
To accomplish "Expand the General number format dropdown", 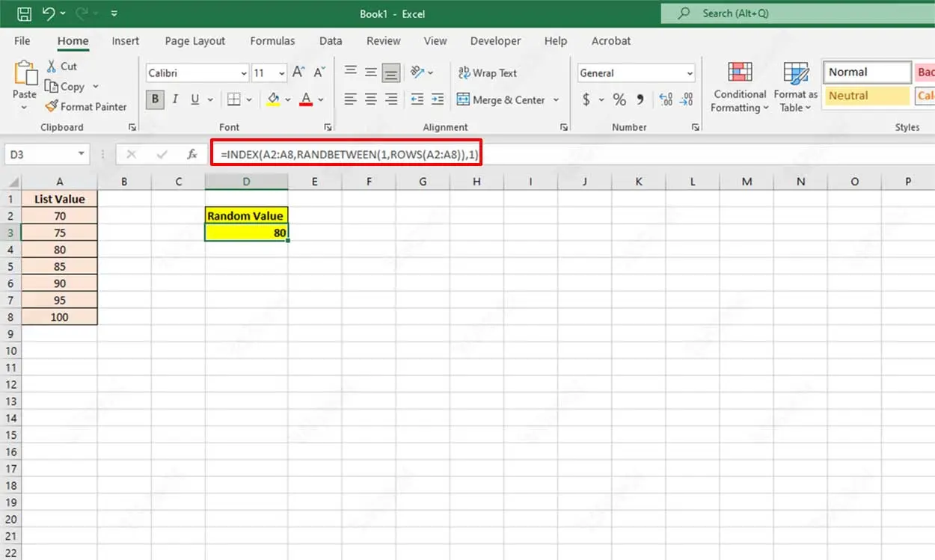I will tap(689, 73).
